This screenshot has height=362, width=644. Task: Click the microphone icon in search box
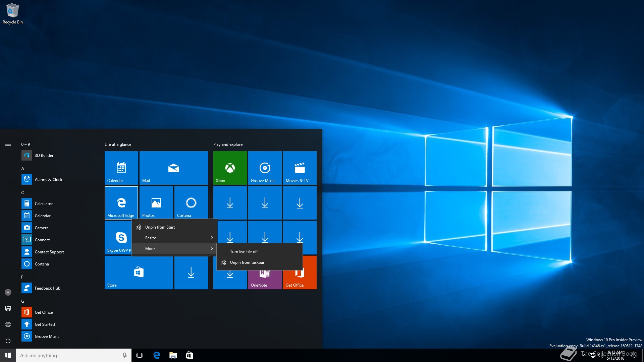pyautogui.click(x=124, y=355)
